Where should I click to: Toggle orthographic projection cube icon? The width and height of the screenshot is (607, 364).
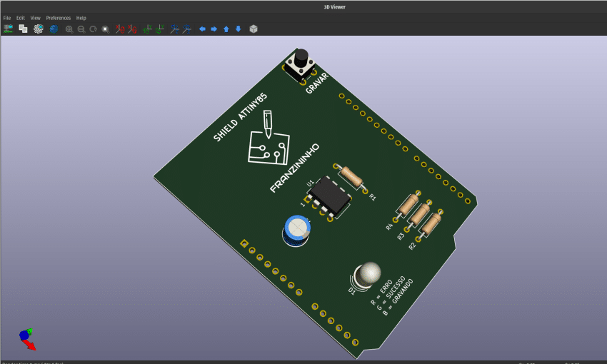point(253,29)
